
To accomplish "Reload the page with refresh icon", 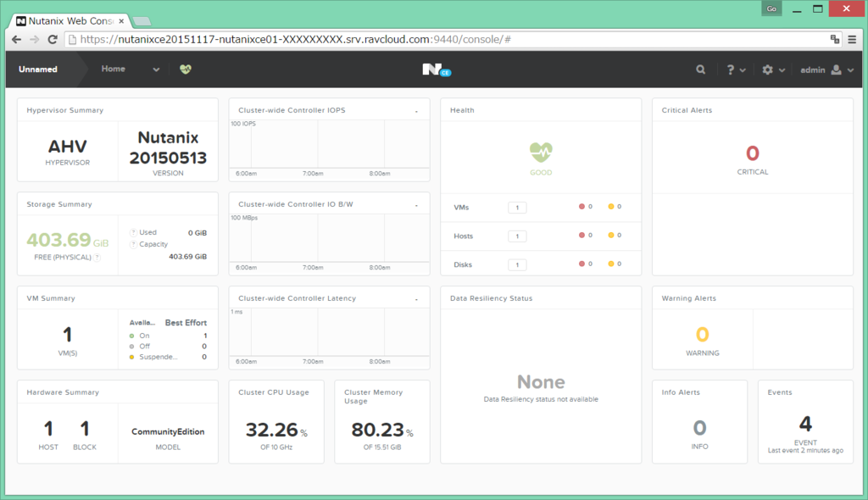I will click(x=53, y=39).
